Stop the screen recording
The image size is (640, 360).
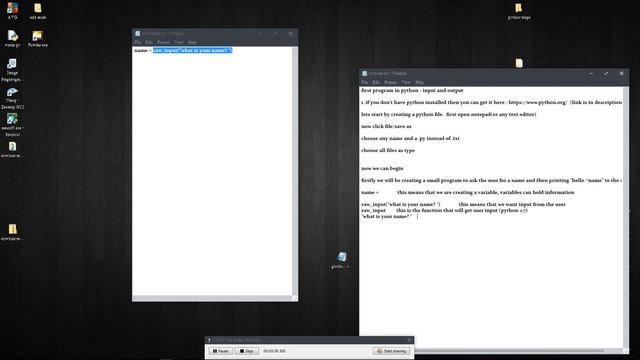(x=247, y=351)
